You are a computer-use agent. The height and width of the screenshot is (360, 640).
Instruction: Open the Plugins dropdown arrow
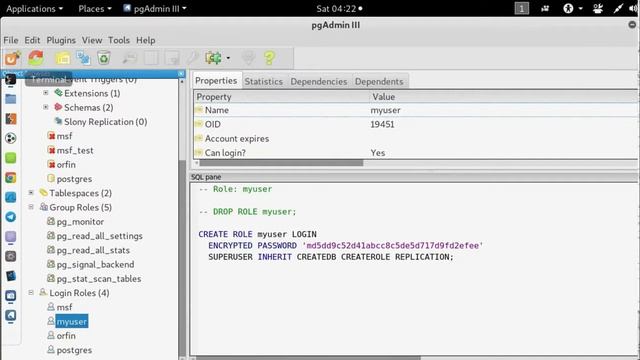[x=228, y=58]
